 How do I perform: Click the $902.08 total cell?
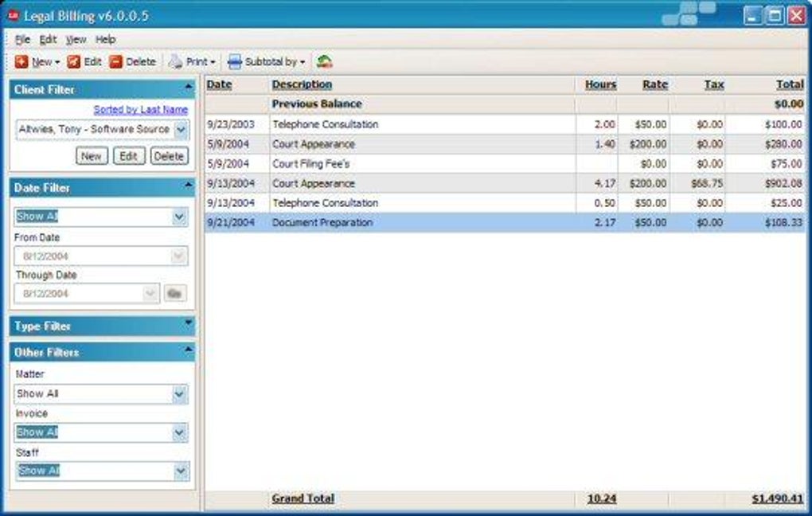point(783,183)
